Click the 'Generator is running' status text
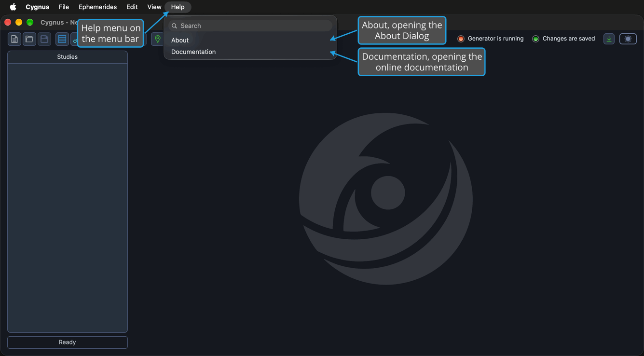The width and height of the screenshot is (644, 356). click(495, 39)
